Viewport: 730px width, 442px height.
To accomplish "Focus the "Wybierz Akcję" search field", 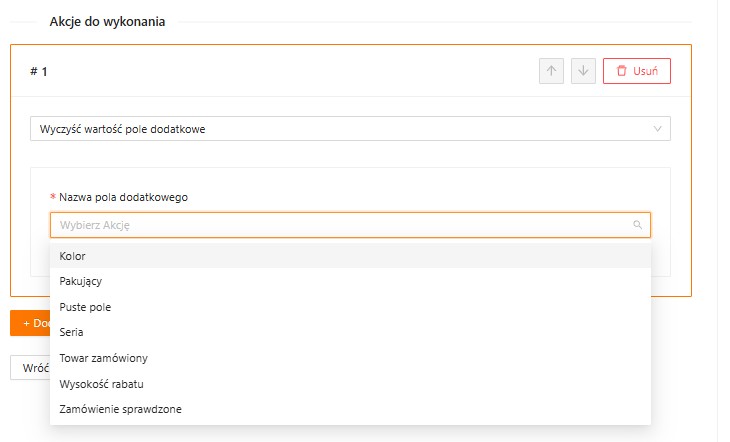I will tap(340, 225).
